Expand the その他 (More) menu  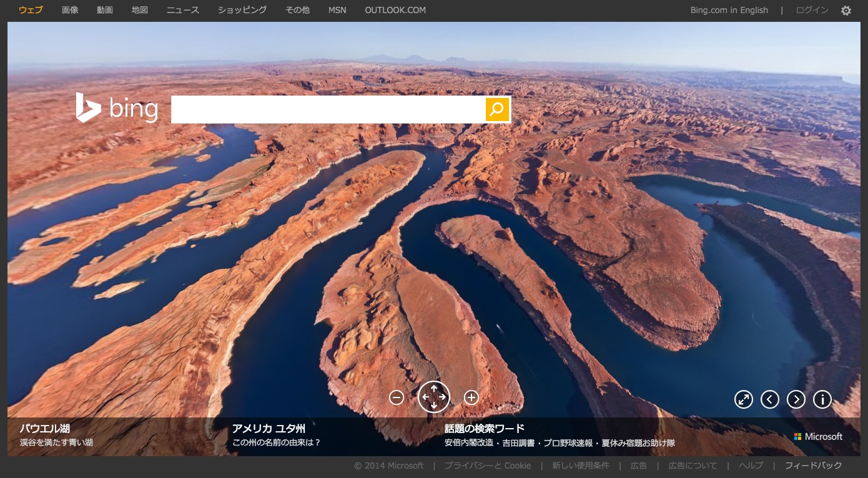click(297, 10)
